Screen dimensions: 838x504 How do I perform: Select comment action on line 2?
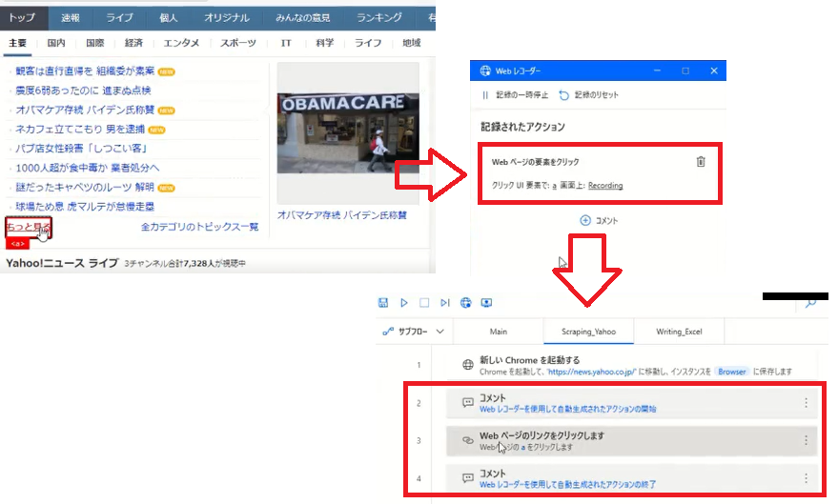[632, 403]
